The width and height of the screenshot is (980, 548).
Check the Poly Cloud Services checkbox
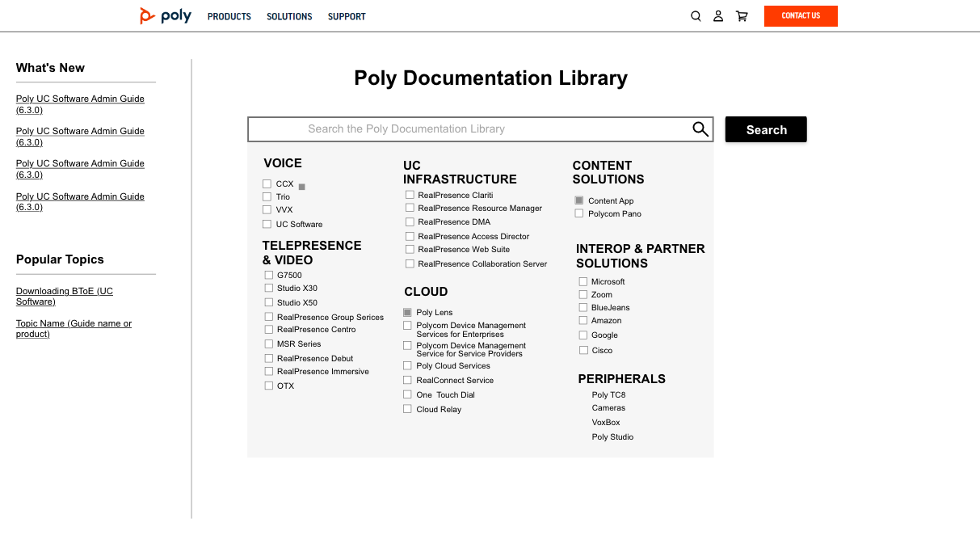point(407,365)
